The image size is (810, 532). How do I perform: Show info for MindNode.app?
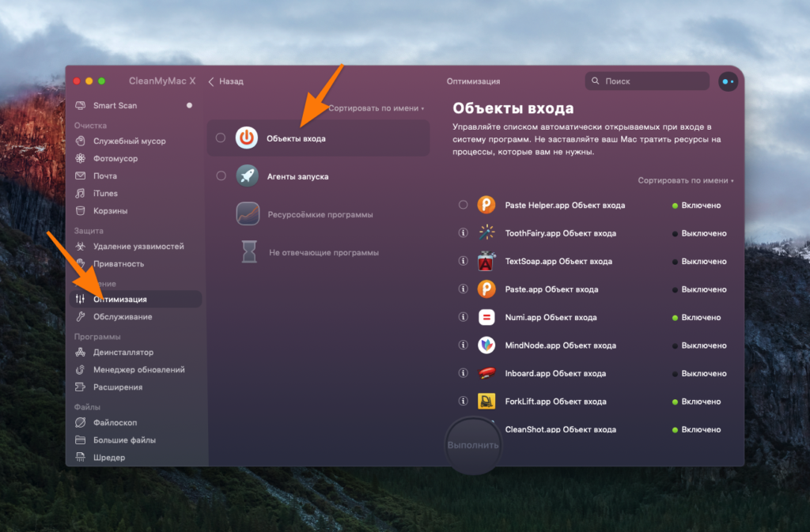tap(463, 345)
